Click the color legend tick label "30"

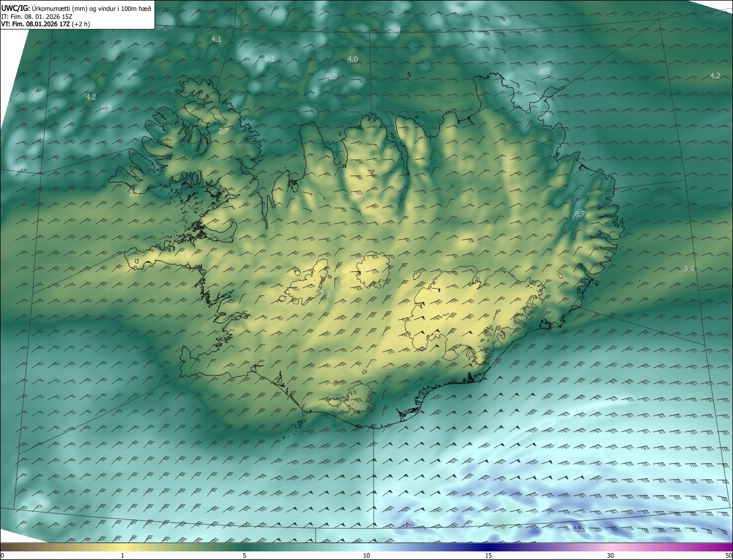610,555
